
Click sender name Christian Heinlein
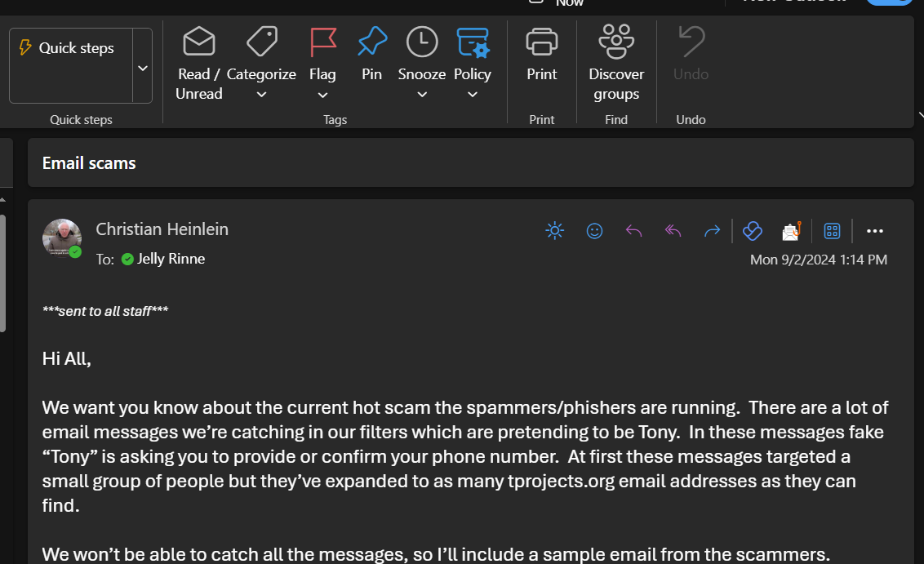162,229
